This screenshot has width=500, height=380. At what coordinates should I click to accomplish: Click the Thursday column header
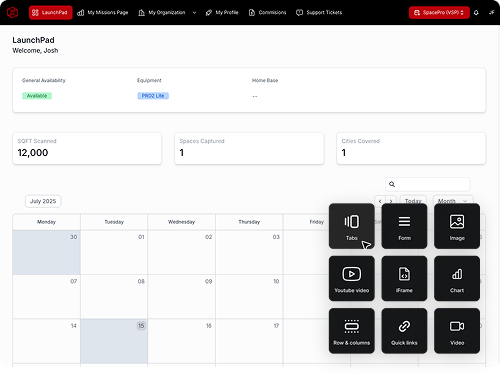(249, 222)
